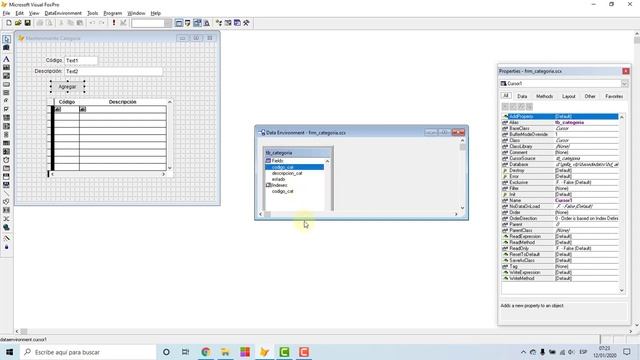Choose the Check Box control tool
Image resolution: width=640 pixels, height=360 pixels.
(x=7, y=109)
